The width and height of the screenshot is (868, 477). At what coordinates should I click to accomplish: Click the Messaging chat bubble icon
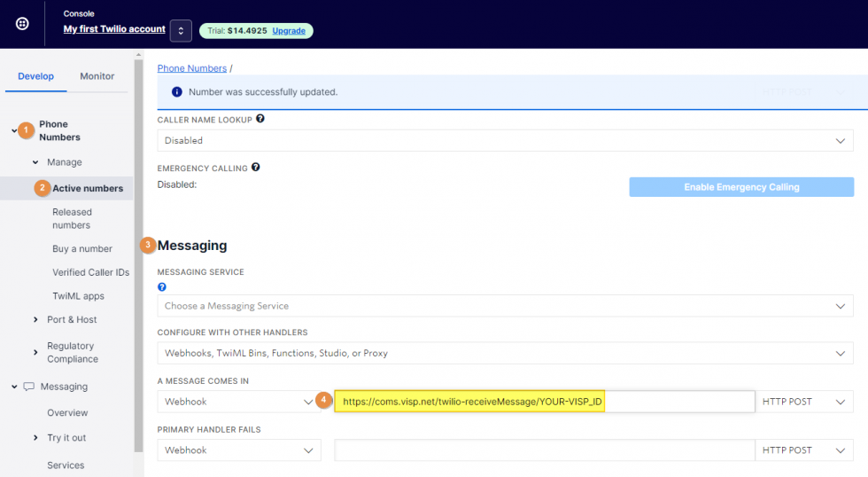tap(28, 387)
